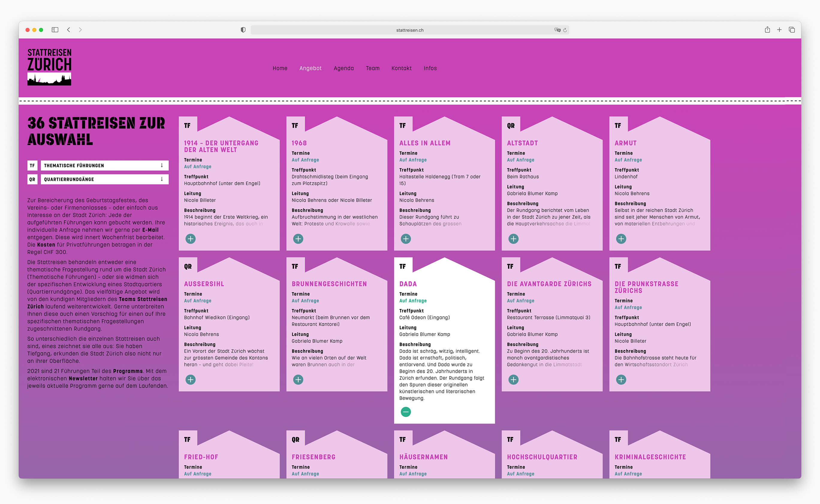
Task: Open the Stattreisen Zürich logo
Action: point(49,67)
